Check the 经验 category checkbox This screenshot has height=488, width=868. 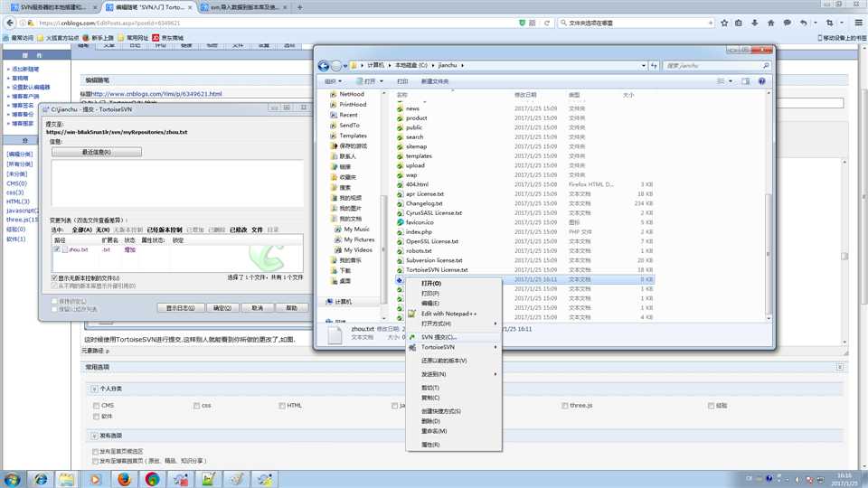[x=711, y=406]
